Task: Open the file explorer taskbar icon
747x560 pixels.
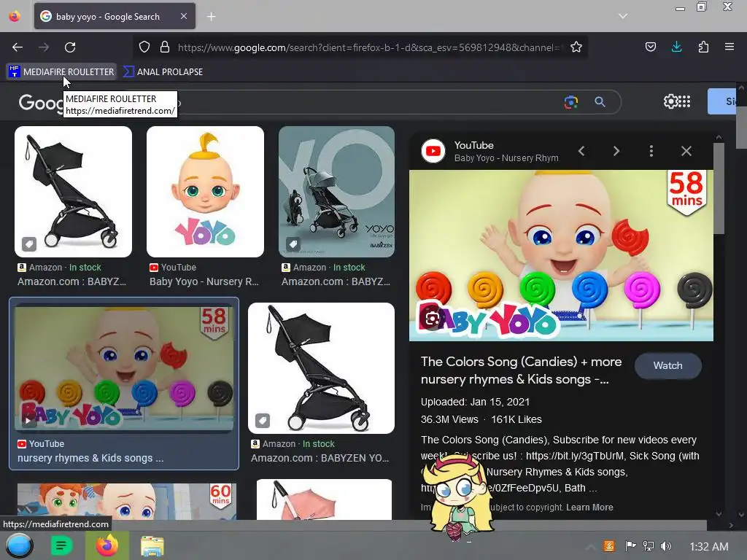Action: tap(152, 545)
